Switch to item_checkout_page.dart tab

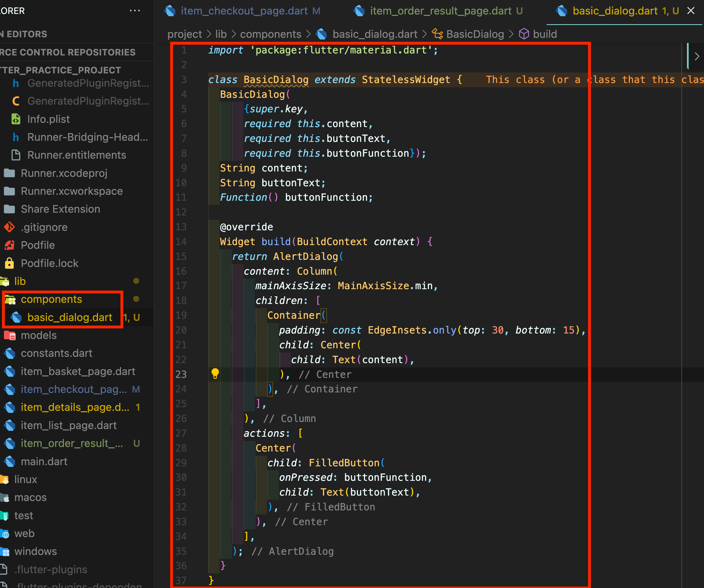244,11
